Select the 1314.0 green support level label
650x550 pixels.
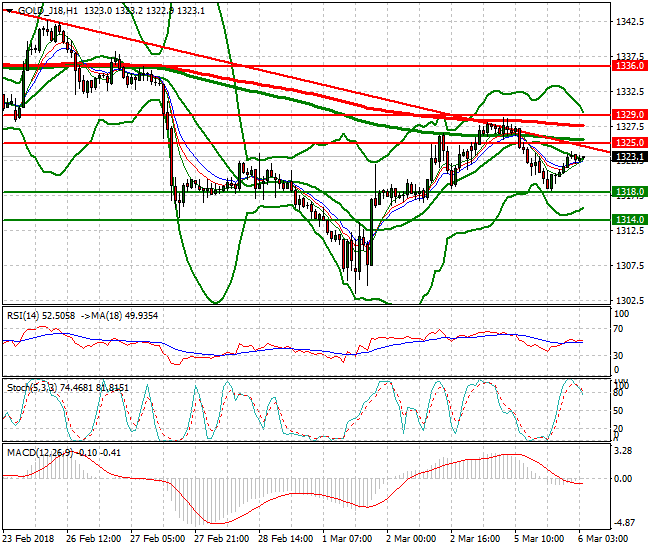[629, 220]
